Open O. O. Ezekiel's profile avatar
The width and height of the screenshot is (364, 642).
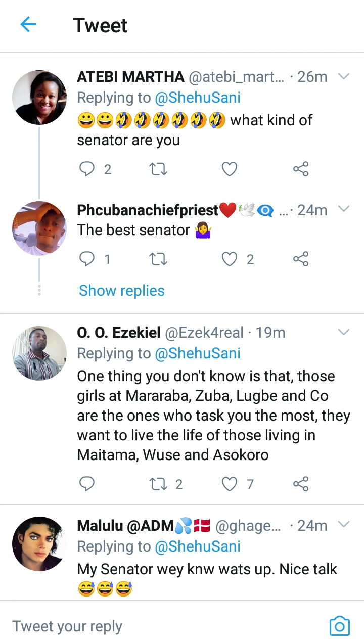click(x=39, y=353)
